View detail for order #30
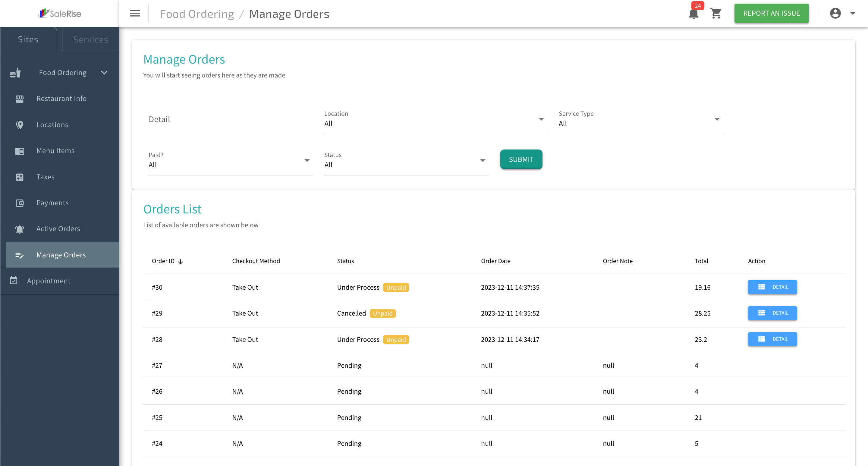Viewport: 868px width, 466px height. tap(772, 287)
